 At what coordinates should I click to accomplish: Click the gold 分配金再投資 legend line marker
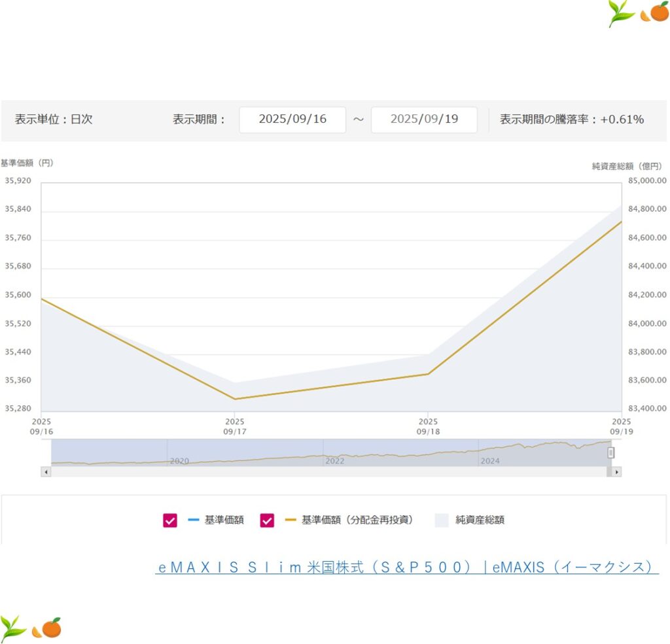coord(290,520)
